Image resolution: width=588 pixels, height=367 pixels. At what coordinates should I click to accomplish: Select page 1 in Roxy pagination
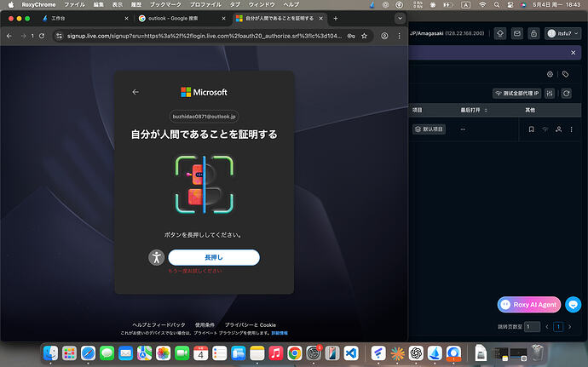tap(558, 326)
